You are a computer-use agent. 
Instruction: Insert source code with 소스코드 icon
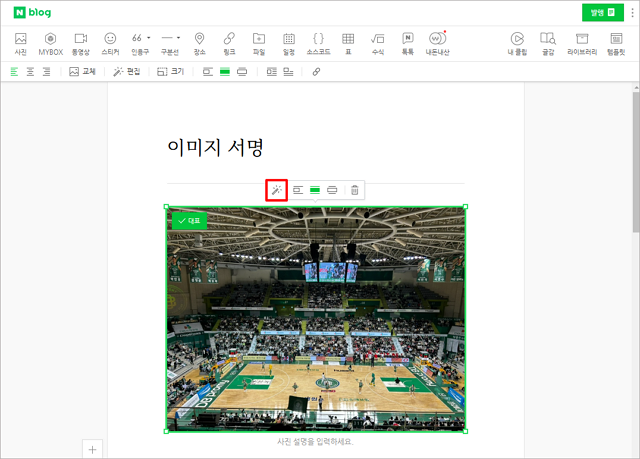318,42
